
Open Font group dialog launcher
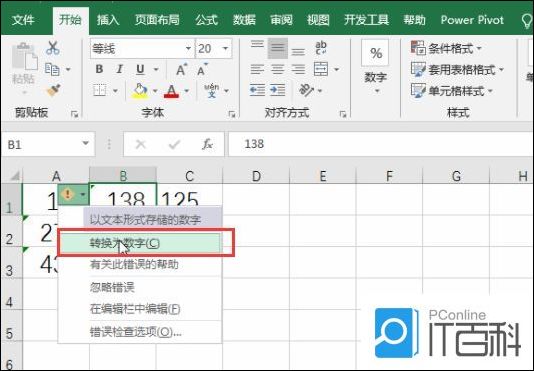pos(232,114)
